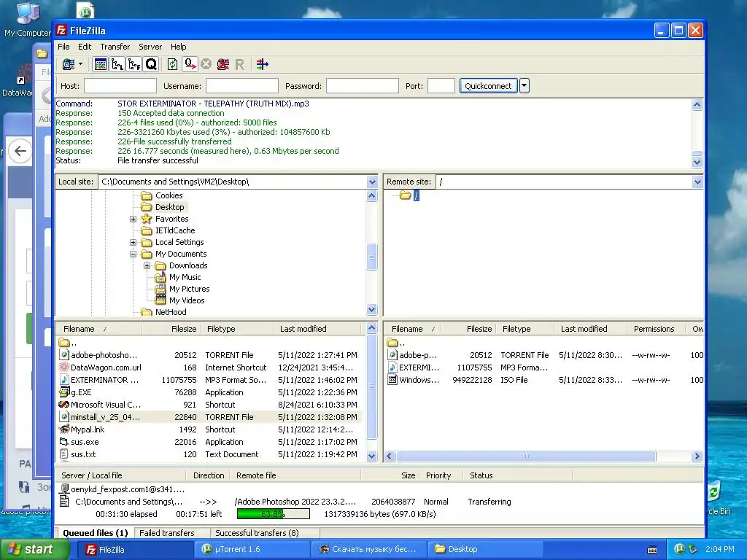Switch to Desktop folder taskbar button
Image resolution: width=747 pixels, height=560 pixels.
pos(485,550)
